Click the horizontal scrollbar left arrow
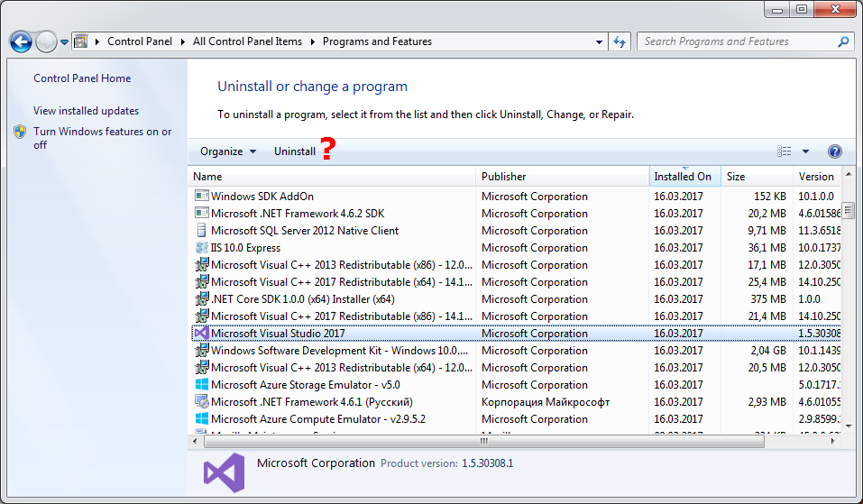 195,441
